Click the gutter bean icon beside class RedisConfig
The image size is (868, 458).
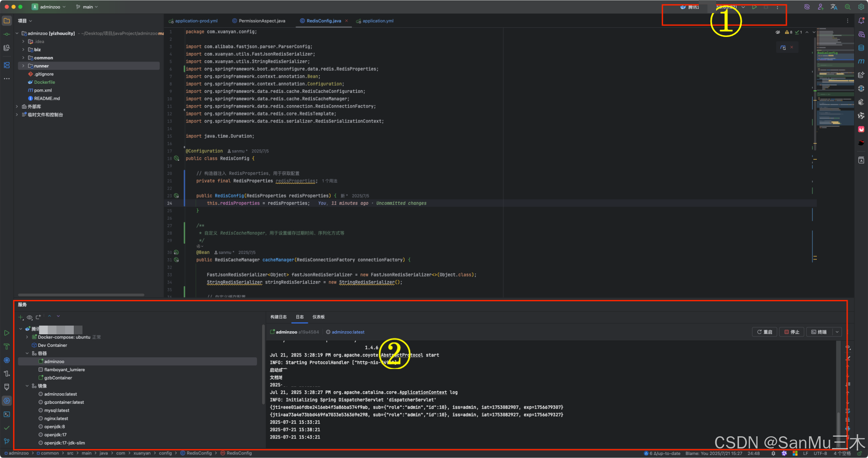[x=177, y=158]
